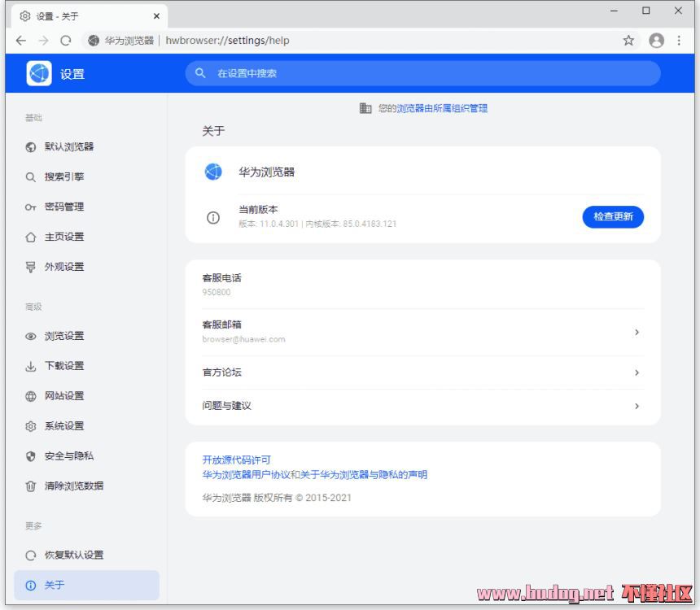Click the 设置 title in the blue header
The width and height of the screenshot is (700, 610).
coord(72,74)
